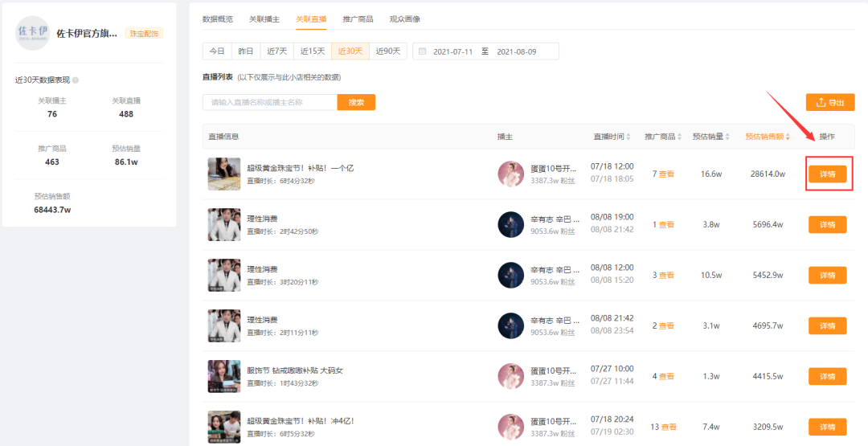Click the orange 搜索 button

(357, 102)
